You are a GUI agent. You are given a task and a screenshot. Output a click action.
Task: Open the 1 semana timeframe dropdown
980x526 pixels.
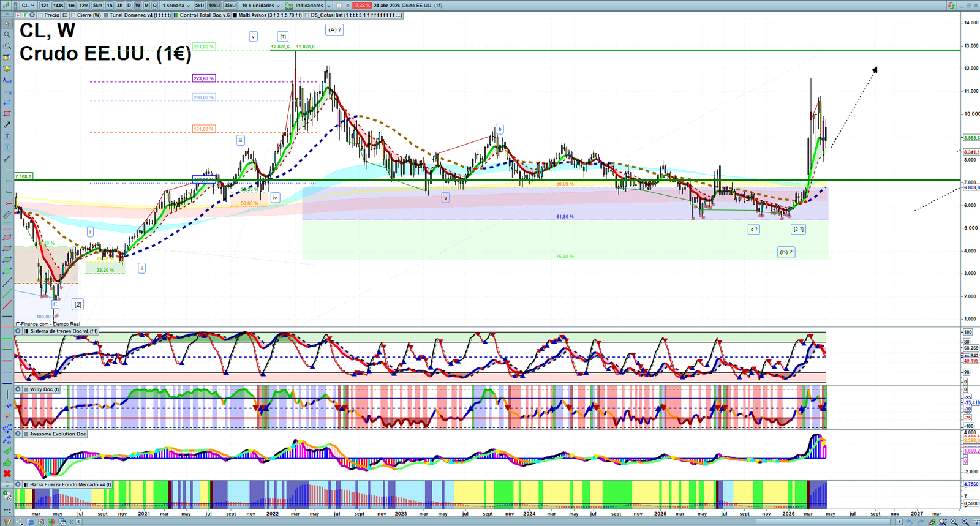176,6
